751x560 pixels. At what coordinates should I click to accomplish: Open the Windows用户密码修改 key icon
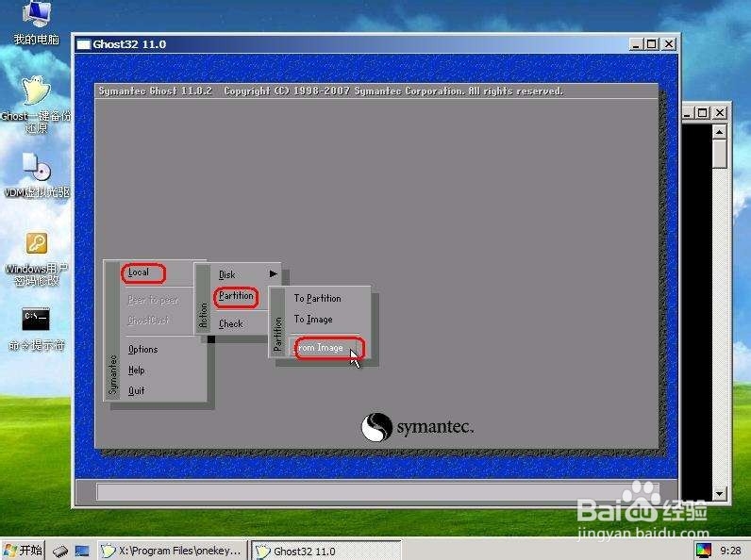pos(37,259)
